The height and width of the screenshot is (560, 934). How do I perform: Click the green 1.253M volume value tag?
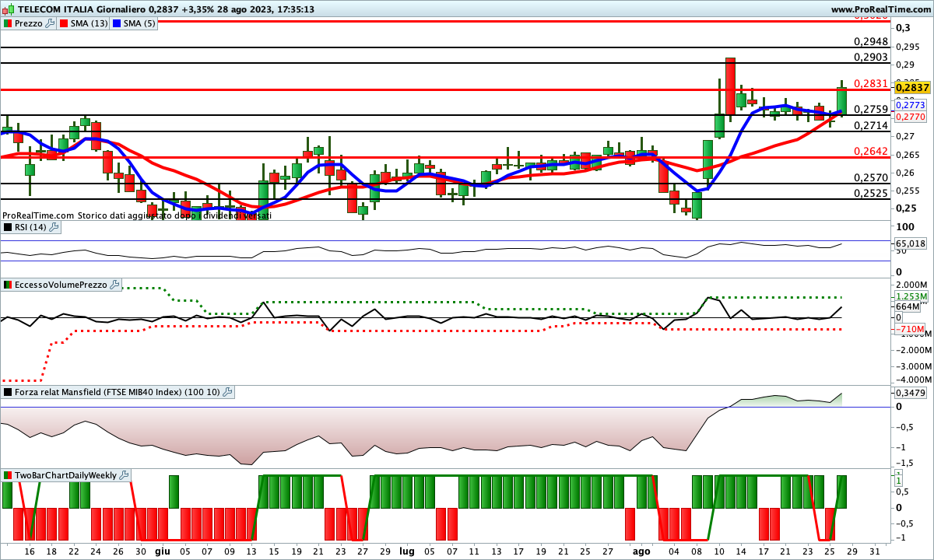click(x=911, y=296)
